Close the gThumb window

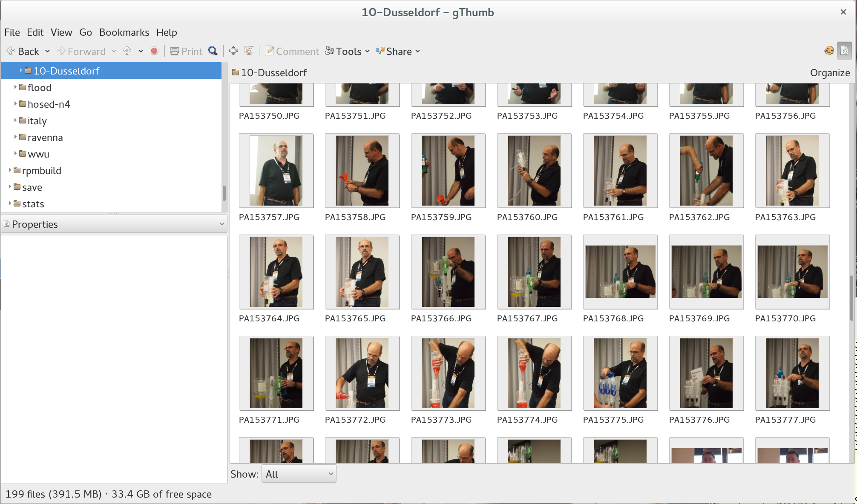pos(843,12)
